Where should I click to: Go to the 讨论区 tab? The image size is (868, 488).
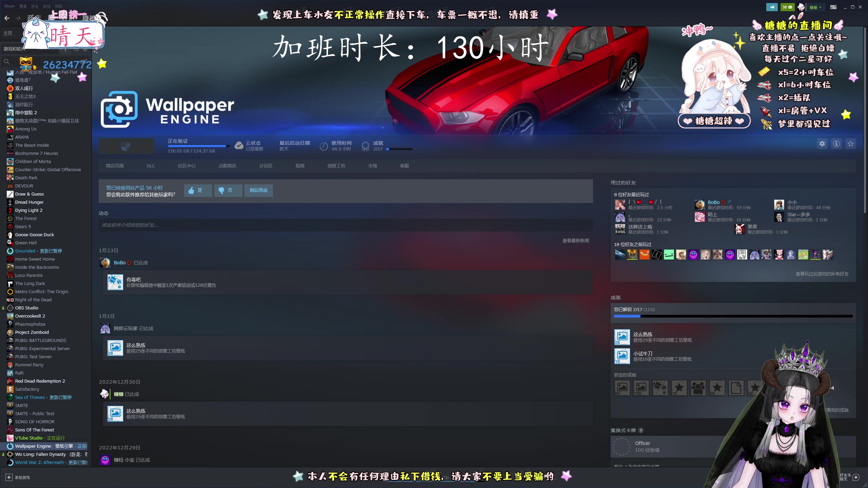pos(266,166)
